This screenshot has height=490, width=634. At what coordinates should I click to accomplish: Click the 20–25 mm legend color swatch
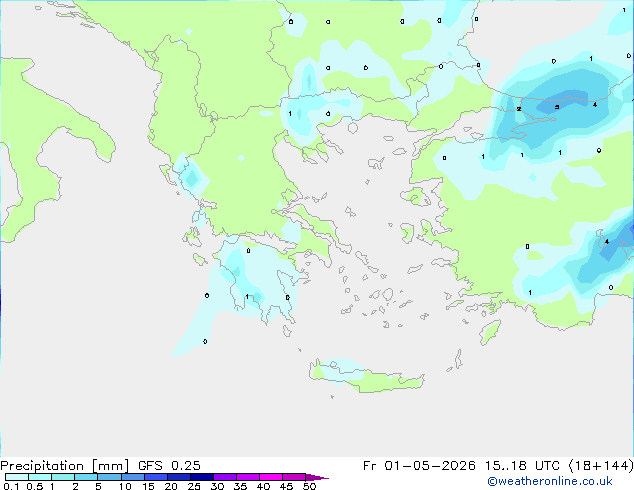tap(178, 477)
